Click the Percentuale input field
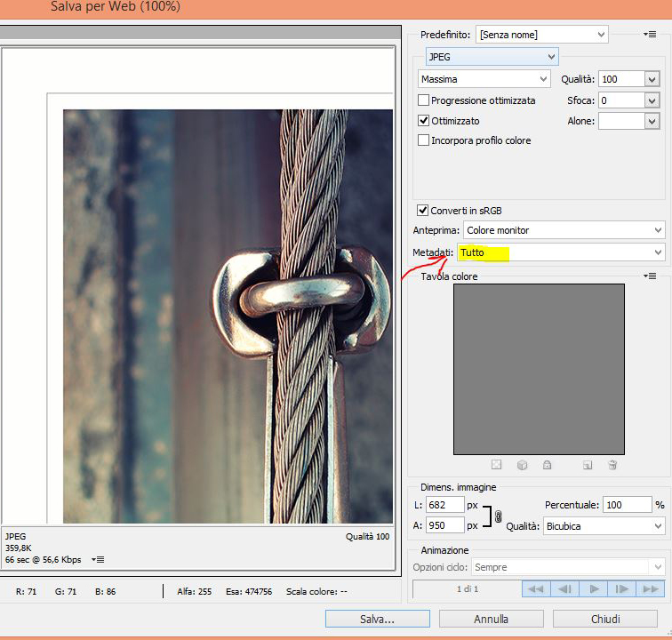Viewport: 672px width, 640px height. [626, 505]
